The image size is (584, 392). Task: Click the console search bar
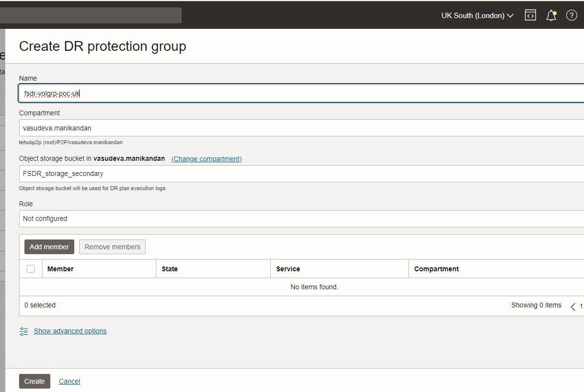[91, 15]
